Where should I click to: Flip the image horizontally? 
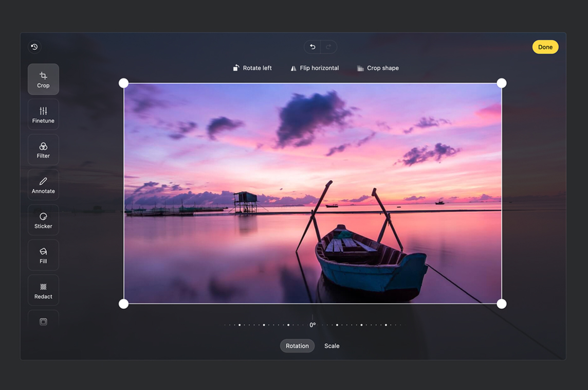(x=315, y=68)
